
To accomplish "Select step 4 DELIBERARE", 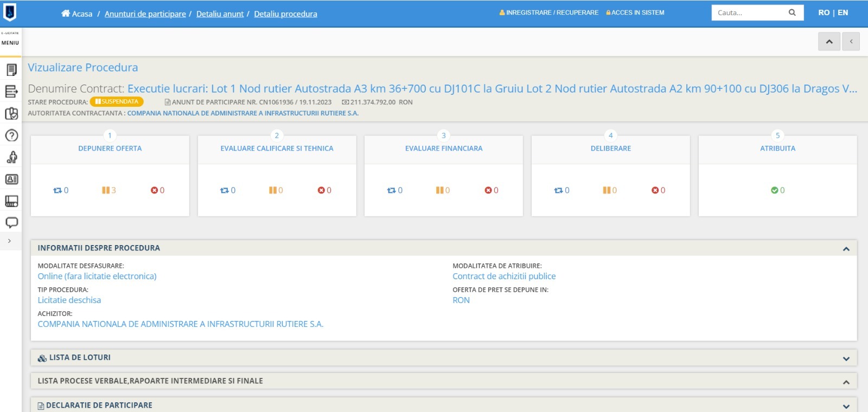I will (611, 148).
